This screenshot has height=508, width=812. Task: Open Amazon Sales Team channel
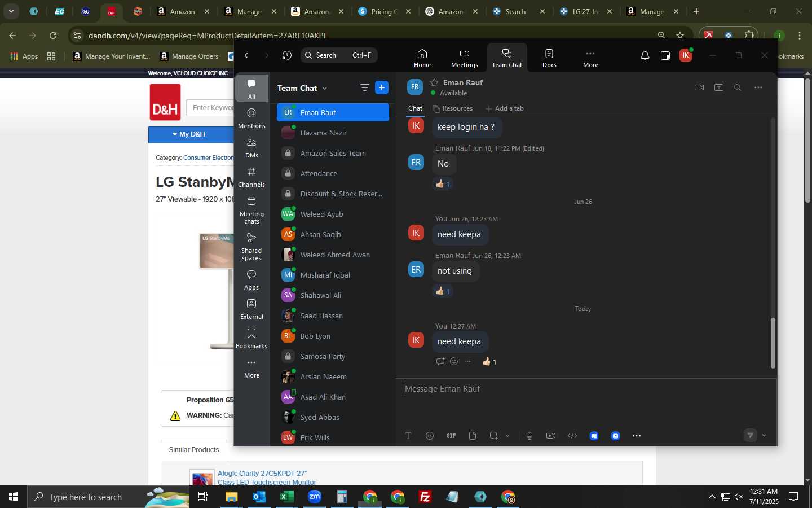click(x=333, y=153)
